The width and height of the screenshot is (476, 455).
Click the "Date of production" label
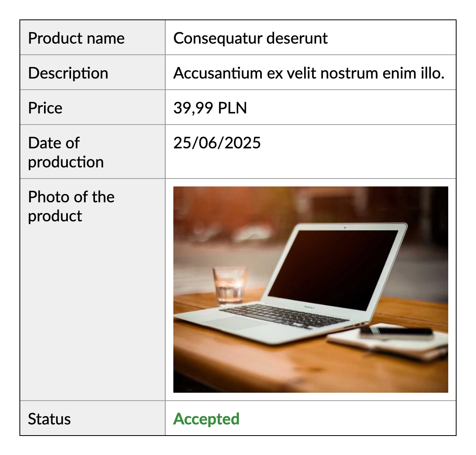click(x=66, y=152)
